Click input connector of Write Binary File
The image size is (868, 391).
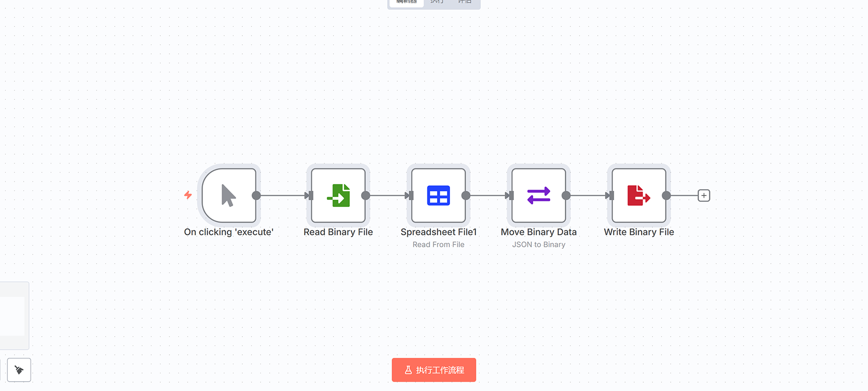click(611, 195)
